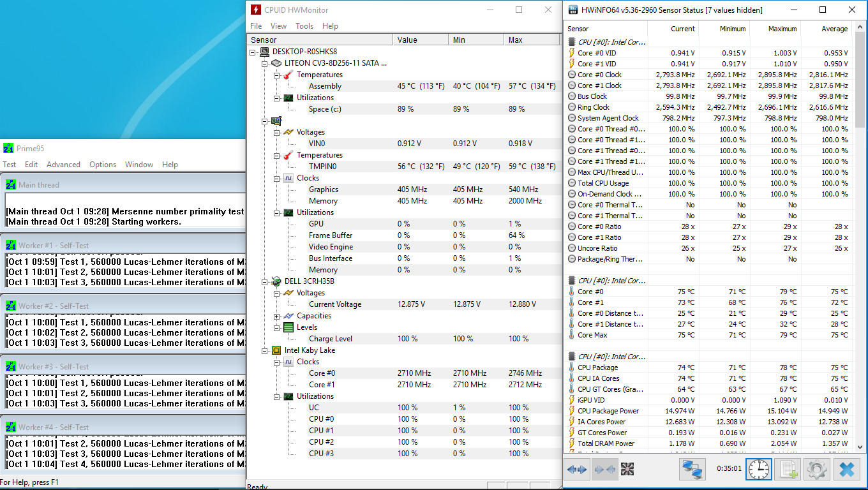Click the graphics card icon in HWMonitor tree
This screenshot has height=490, width=868.
click(x=276, y=121)
